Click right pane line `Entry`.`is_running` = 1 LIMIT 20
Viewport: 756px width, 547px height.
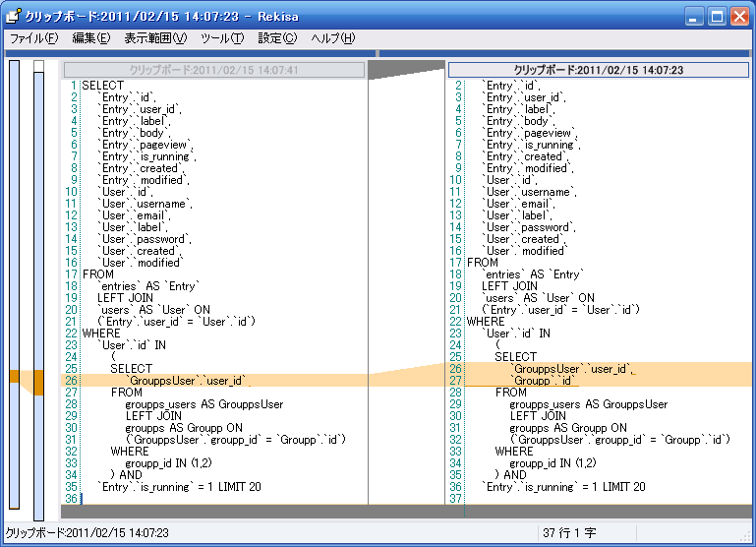pyautogui.click(x=563, y=487)
